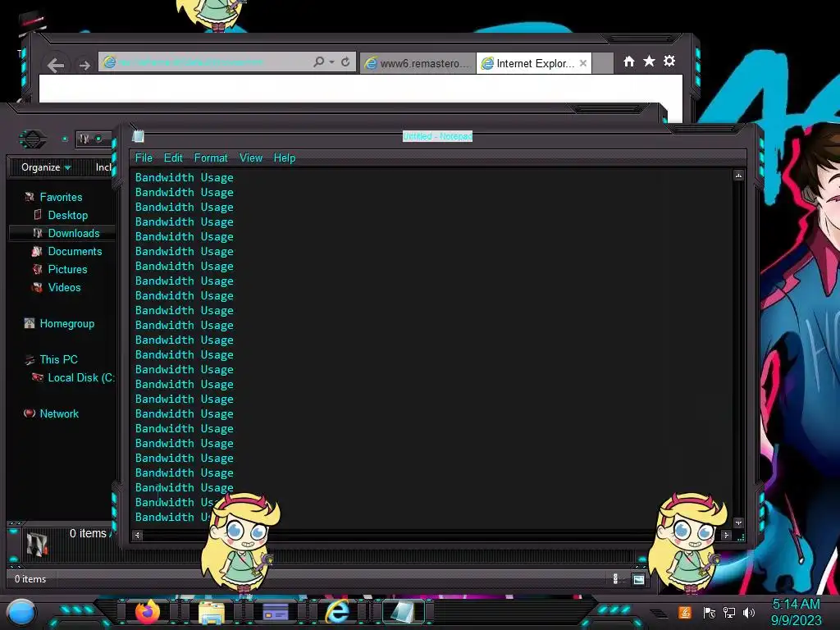
Task: Select Desktop under Favorites
Action: pos(67,216)
